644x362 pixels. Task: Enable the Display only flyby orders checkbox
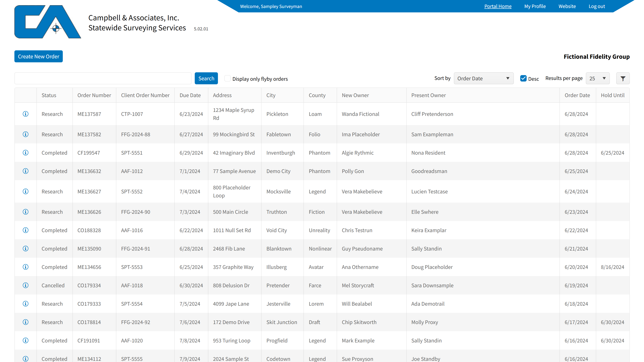[227, 78]
